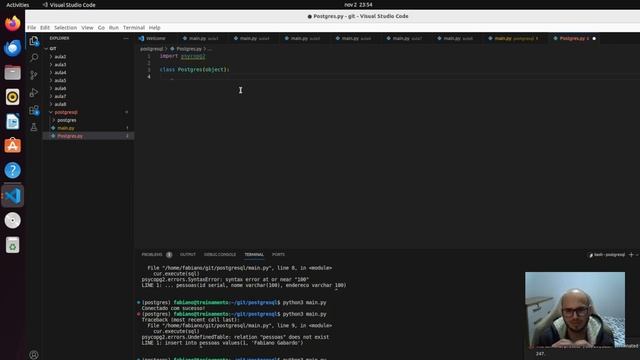Click the terminal line mentioning 'UndefinedTable'

coord(235,338)
